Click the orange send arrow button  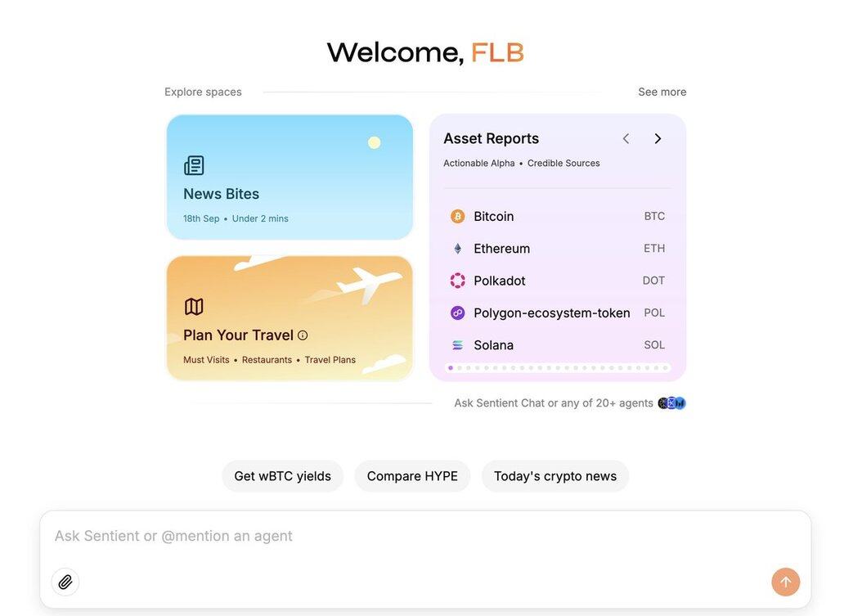coord(785,582)
